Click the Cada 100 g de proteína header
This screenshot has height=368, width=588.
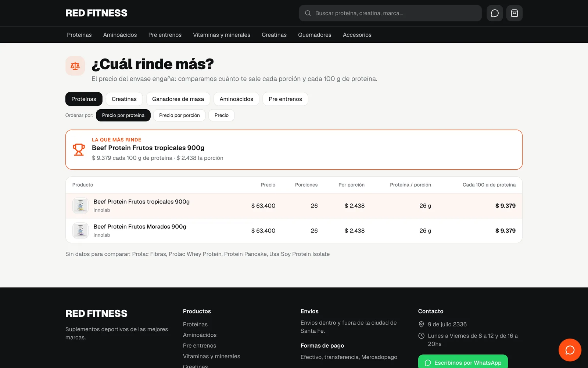point(489,185)
